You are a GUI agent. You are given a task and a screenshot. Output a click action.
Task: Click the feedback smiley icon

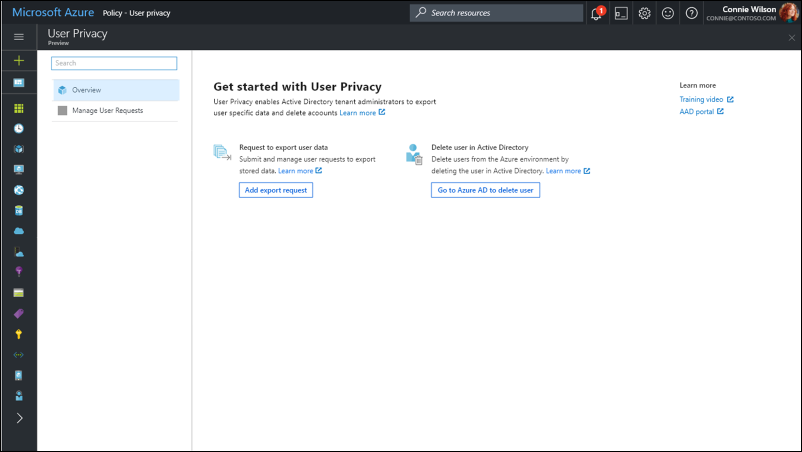tap(668, 13)
